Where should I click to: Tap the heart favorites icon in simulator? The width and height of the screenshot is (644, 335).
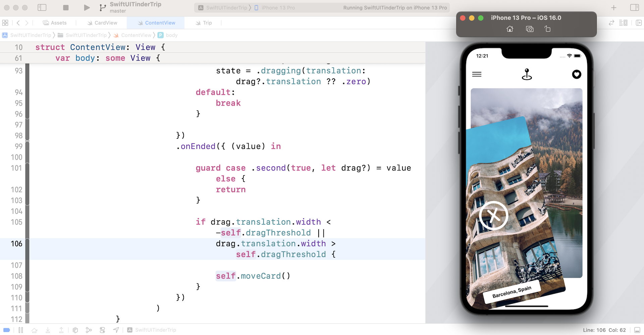tap(576, 74)
